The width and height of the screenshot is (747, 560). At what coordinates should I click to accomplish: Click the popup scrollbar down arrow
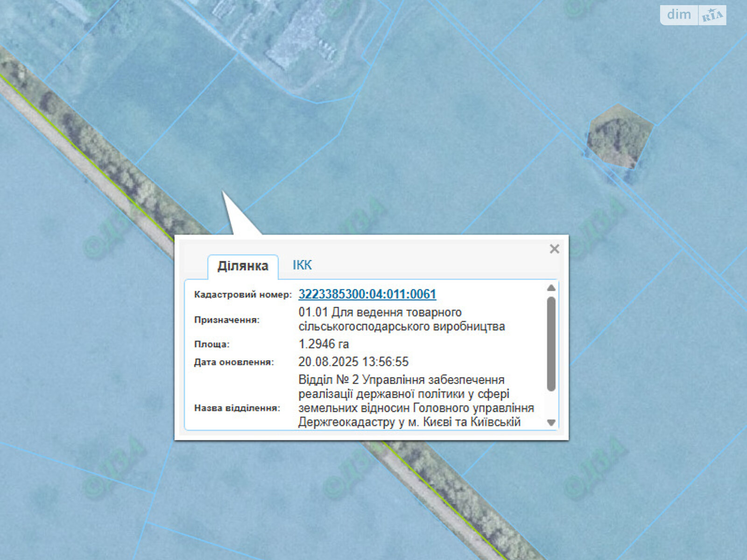click(551, 423)
